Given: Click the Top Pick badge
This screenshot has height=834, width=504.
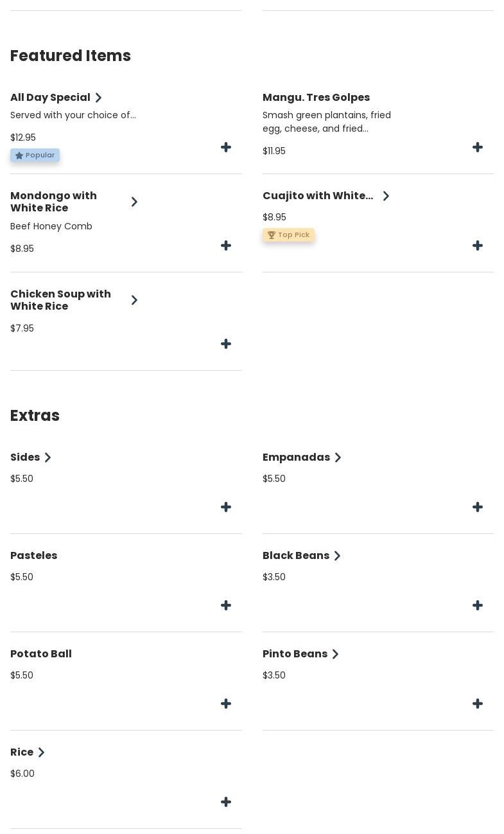Looking at the screenshot, I should [288, 235].
